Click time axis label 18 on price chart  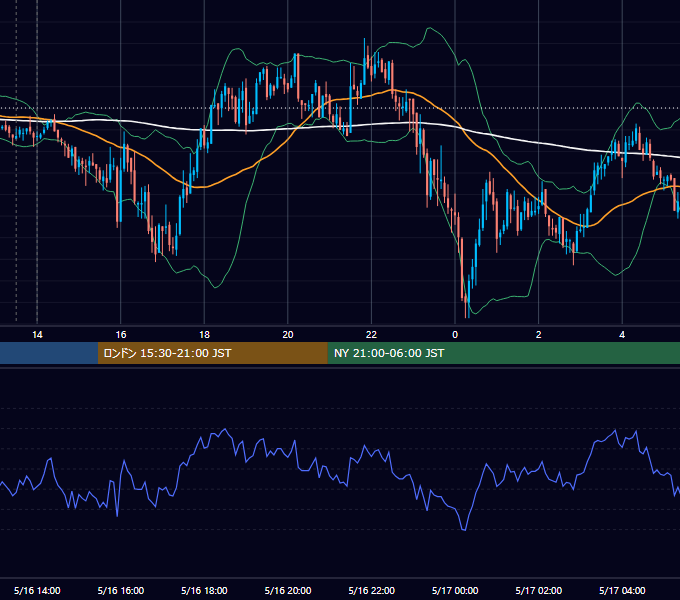(204, 335)
